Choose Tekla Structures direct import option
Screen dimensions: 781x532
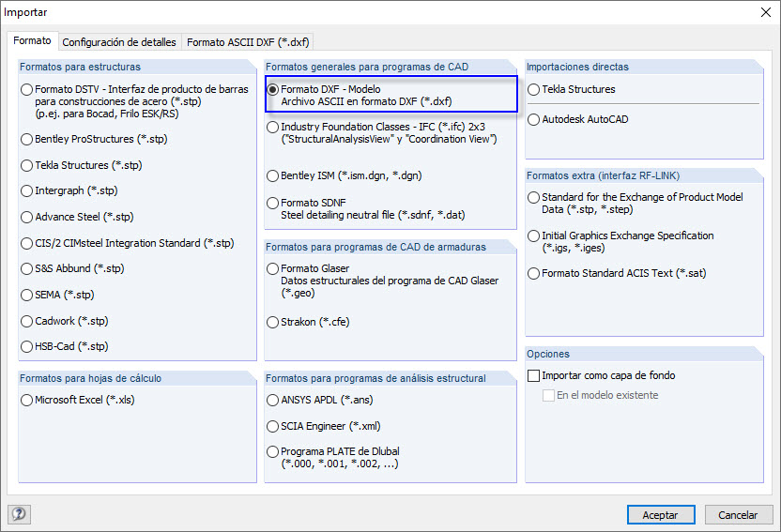click(534, 90)
